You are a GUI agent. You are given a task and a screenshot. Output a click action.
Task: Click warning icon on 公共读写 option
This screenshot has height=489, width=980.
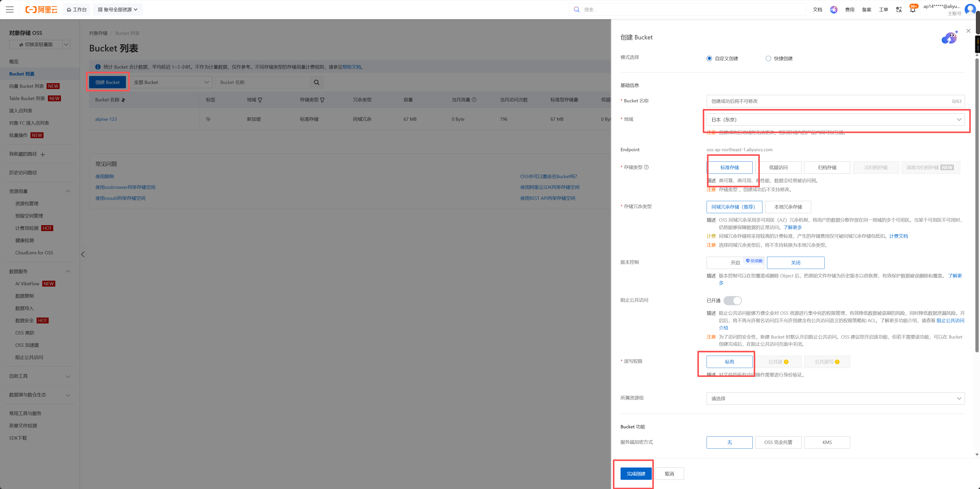click(x=837, y=362)
